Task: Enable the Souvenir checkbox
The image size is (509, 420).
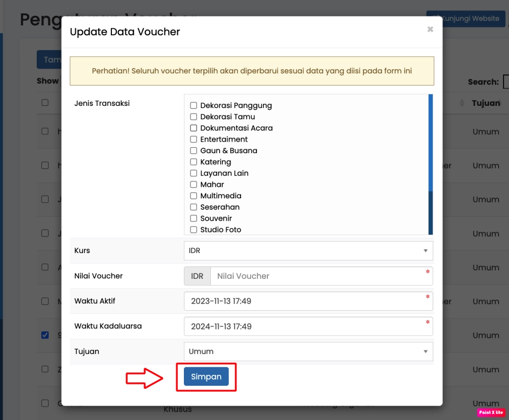Action: pos(193,218)
